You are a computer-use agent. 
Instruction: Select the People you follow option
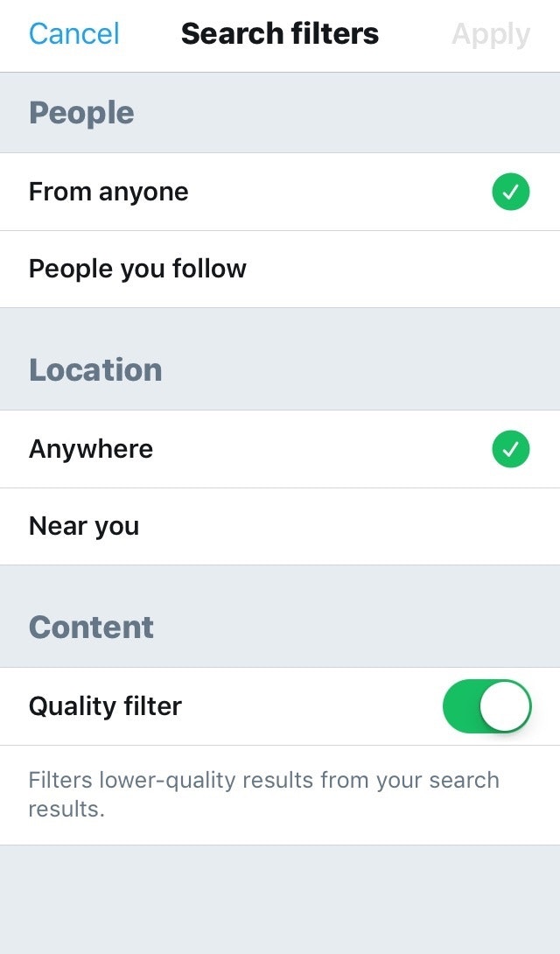137,269
